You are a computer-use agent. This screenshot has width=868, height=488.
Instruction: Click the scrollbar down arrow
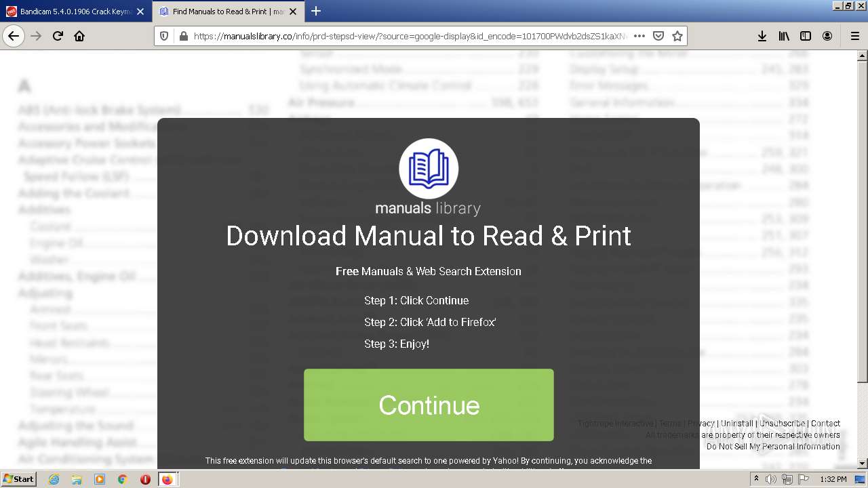(x=863, y=464)
